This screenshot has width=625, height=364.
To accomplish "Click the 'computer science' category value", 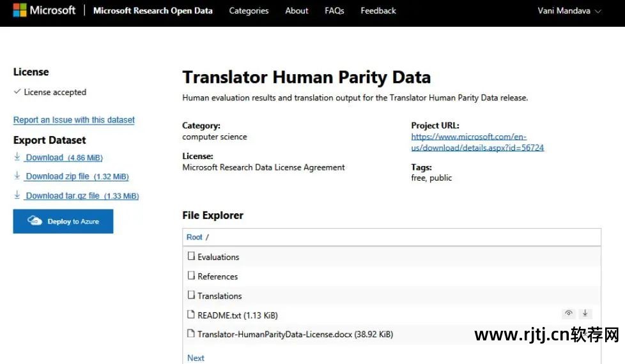I will 215,137.
